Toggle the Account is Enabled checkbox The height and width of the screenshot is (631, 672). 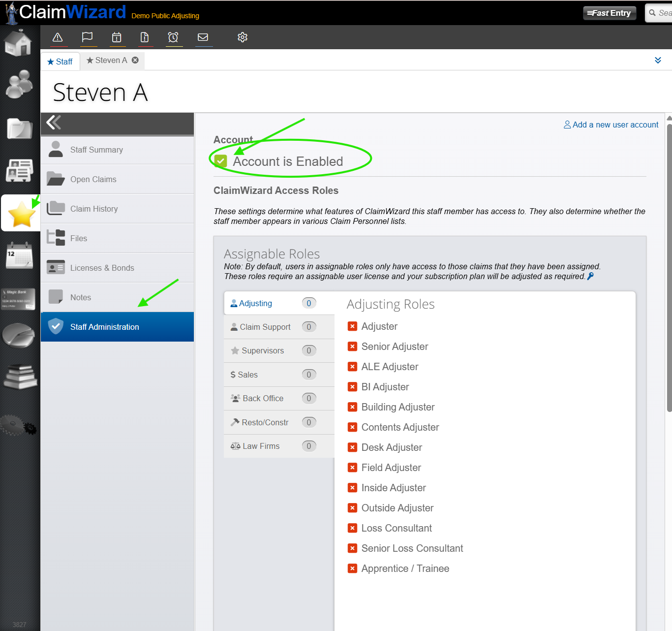click(221, 161)
